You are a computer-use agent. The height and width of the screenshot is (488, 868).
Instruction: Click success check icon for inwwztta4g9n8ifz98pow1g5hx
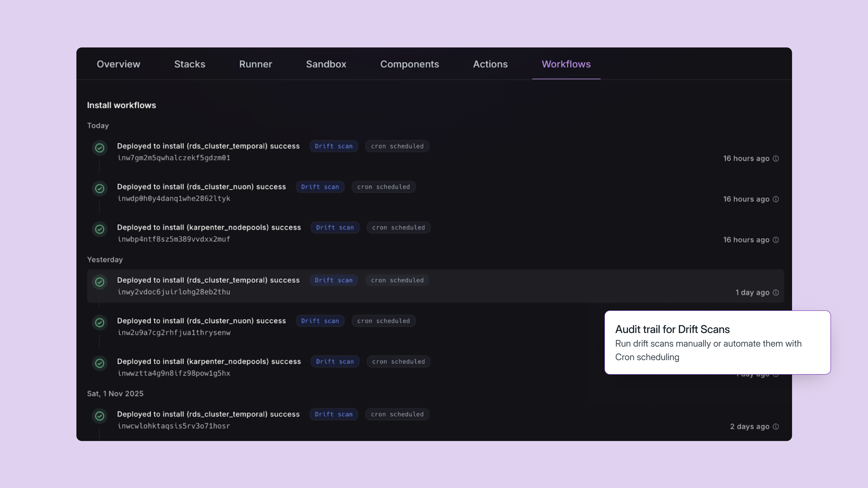pyautogui.click(x=99, y=363)
